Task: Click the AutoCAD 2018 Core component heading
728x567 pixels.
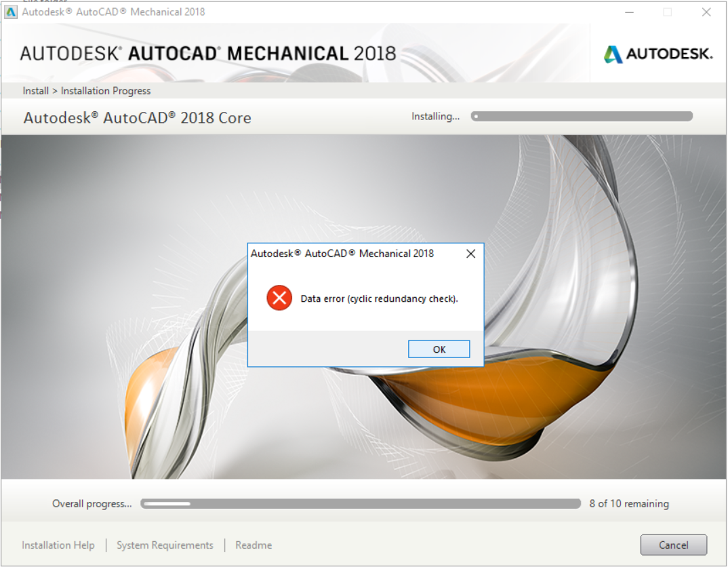Action: coord(138,118)
